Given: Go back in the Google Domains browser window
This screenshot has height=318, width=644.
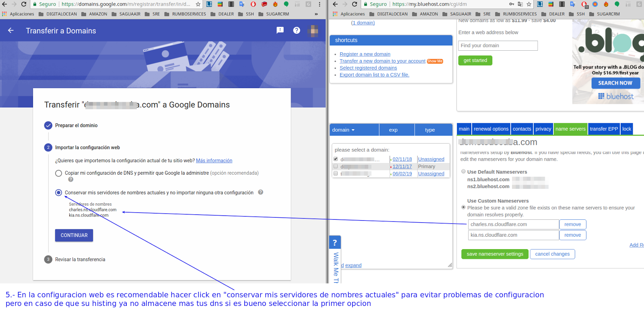Looking at the screenshot, I should tap(4, 4).
